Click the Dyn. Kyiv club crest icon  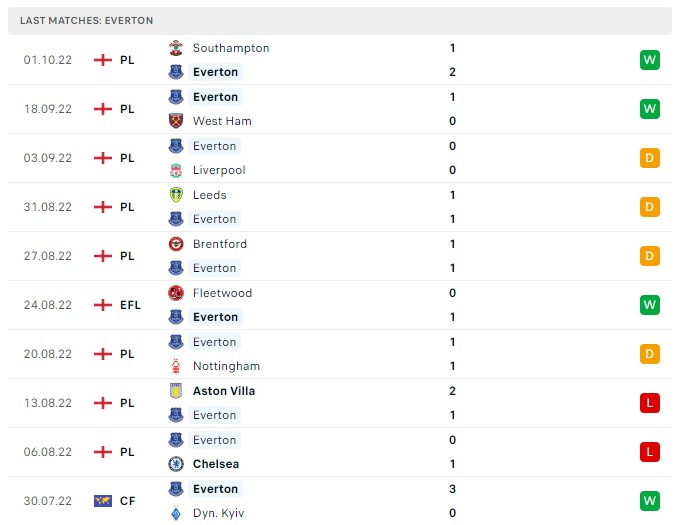[x=176, y=513]
